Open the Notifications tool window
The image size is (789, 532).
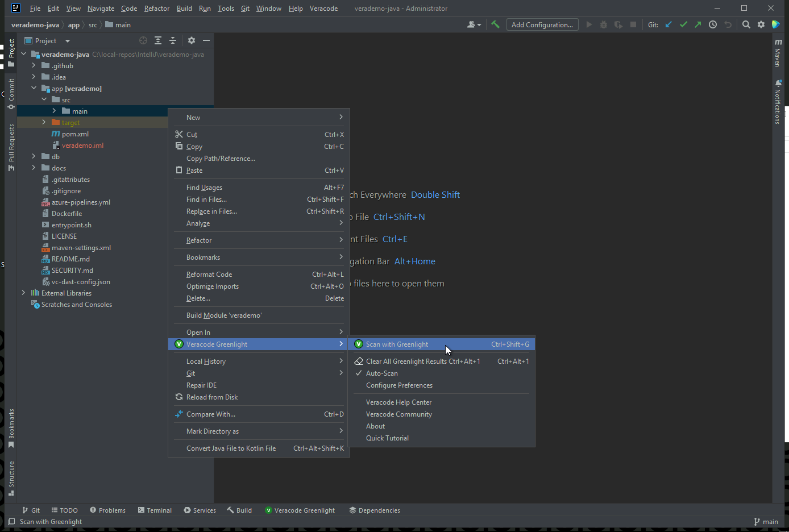[x=778, y=102]
